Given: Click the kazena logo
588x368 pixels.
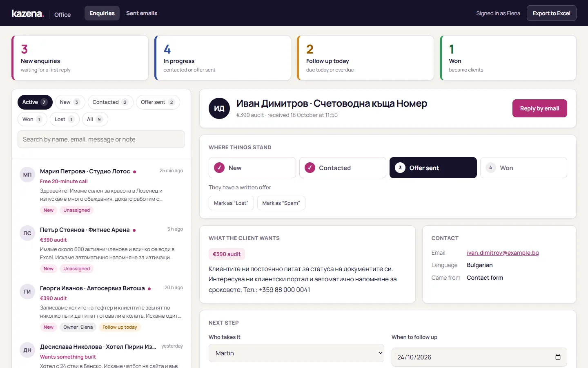Looking at the screenshot, I should pos(28,13).
